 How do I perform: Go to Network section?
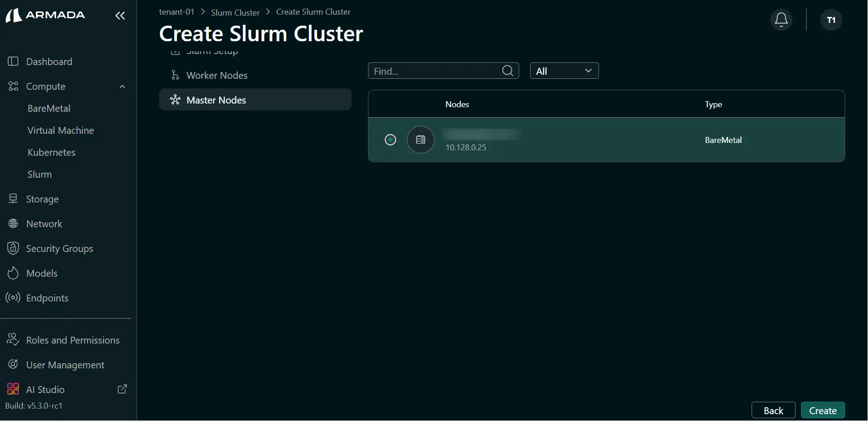click(44, 224)
